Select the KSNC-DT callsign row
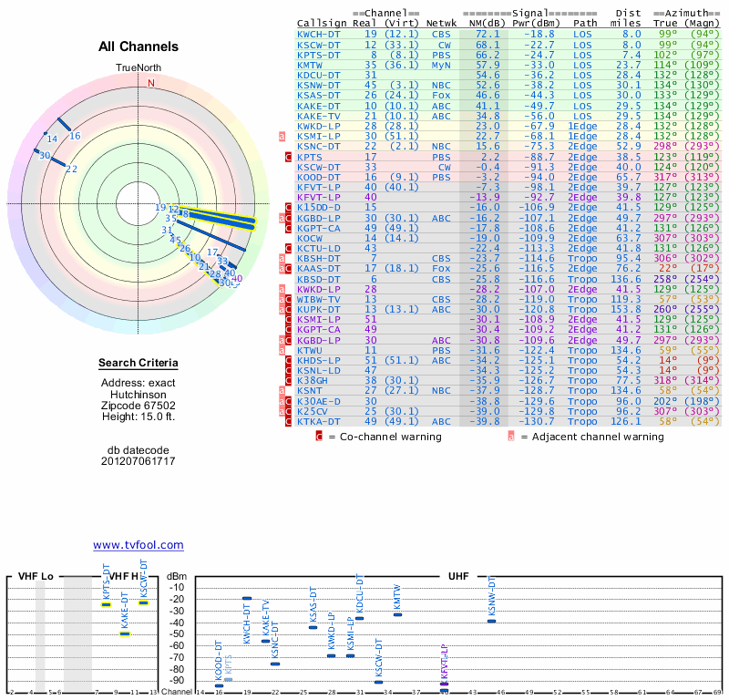729x700 pixels. pos(319,147)
